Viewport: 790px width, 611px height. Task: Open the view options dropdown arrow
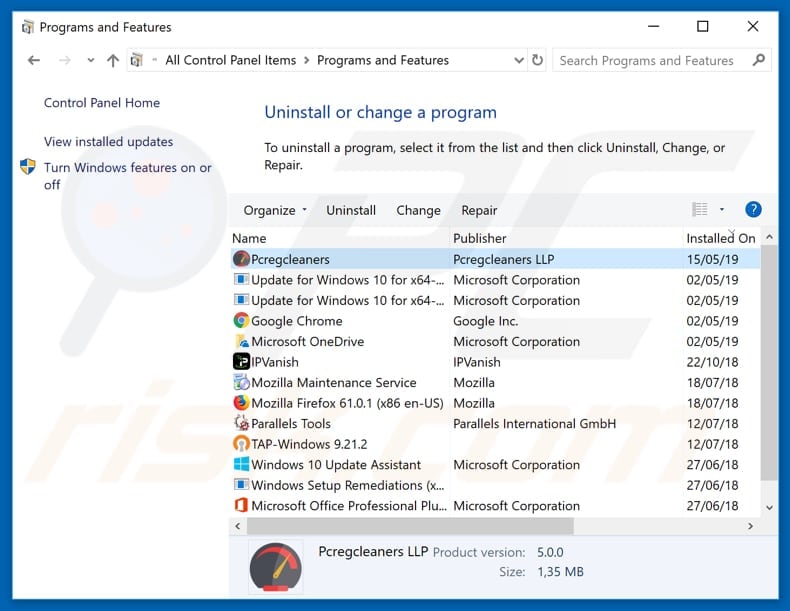(722, 209)
